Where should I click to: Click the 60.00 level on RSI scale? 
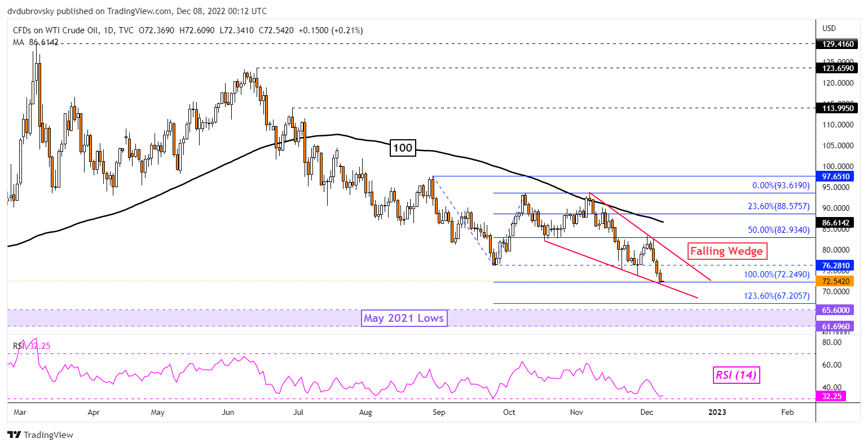coord(832,365)
